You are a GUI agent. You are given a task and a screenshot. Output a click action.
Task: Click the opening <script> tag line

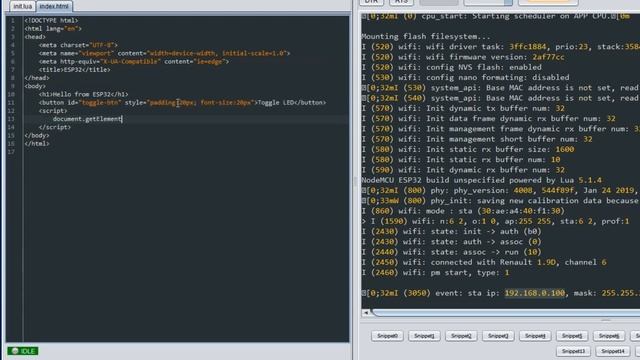pos(53,111)
